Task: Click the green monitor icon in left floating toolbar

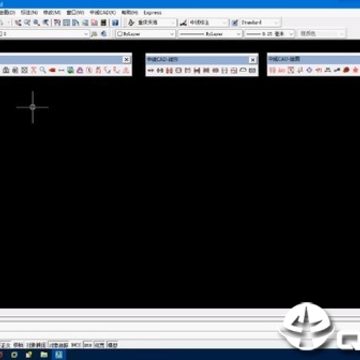Action: 70,70
